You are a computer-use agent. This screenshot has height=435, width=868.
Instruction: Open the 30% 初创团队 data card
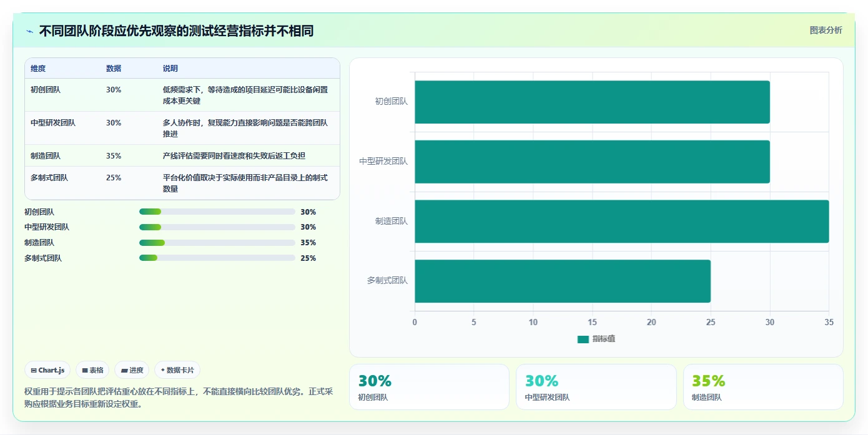tap(430, 387)
